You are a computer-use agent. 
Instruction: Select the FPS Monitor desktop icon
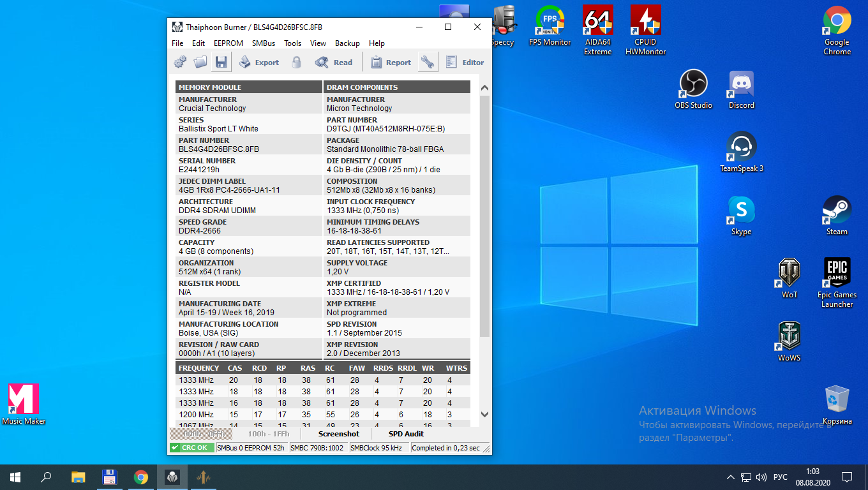coord(550,27)
